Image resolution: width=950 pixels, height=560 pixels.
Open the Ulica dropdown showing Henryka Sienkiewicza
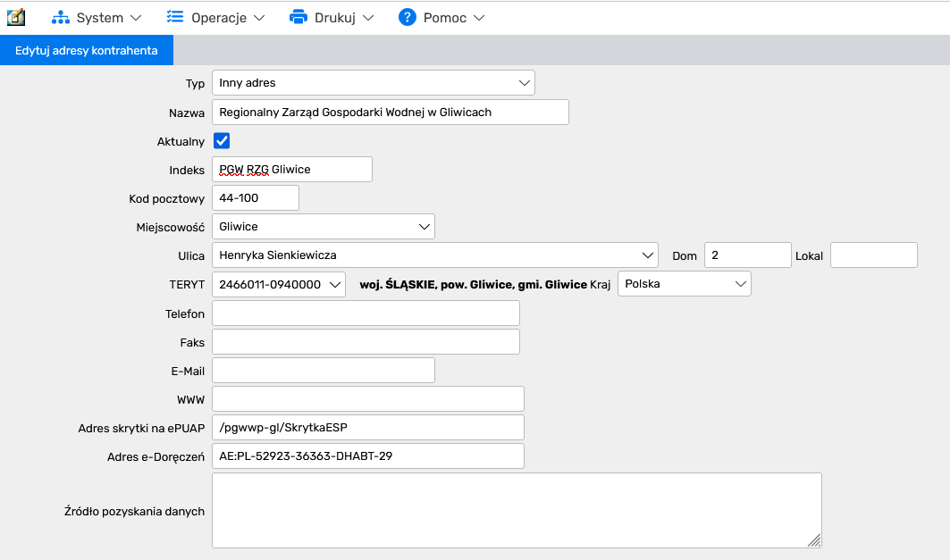435,255
